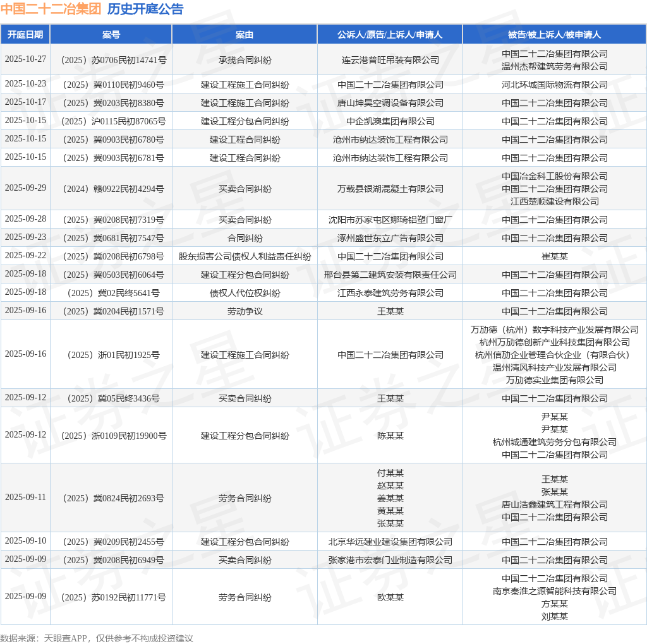The width and height of the screenshot is (647, 644).
Task: Select case number 沪0115民初87065号
Action: tap(114, 122)
